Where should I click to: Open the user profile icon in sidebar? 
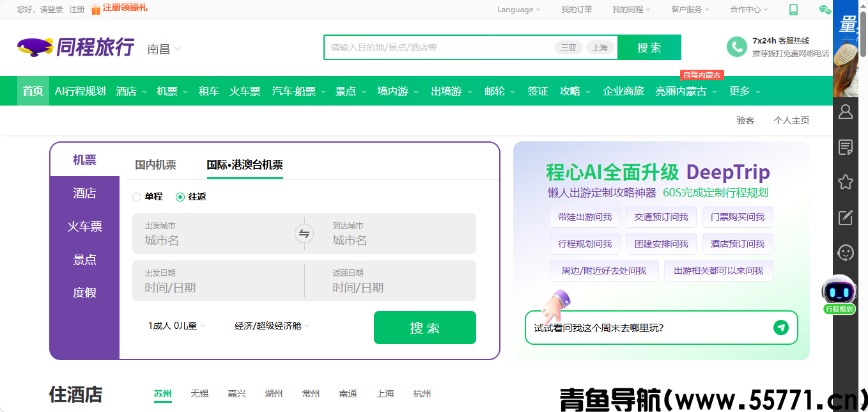[846, 112]
